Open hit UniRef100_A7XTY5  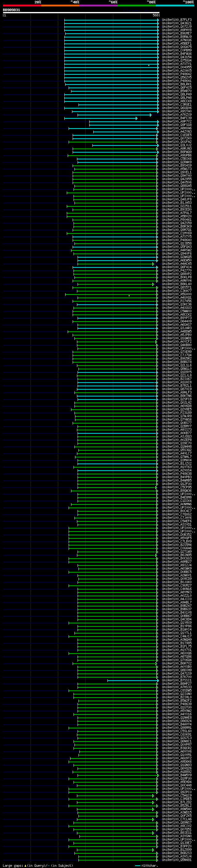[x=176, y=236]
